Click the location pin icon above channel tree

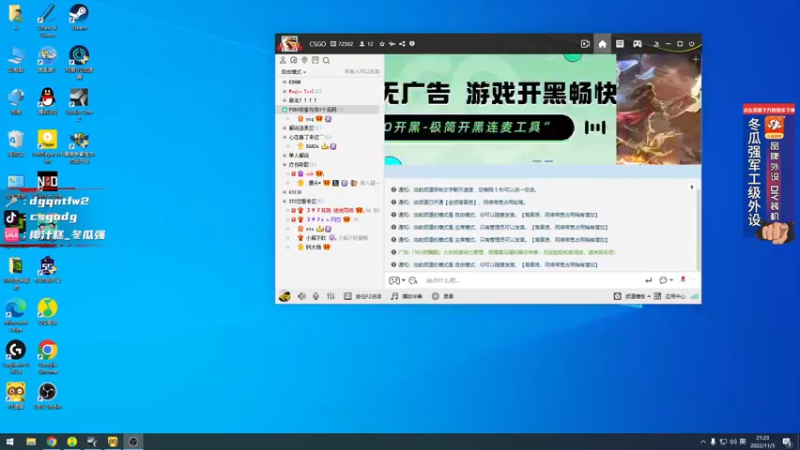[305, 60]
